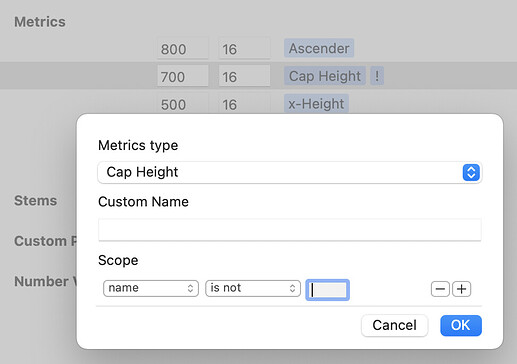Viewport: 517px width, 364px height.
Task: Click the Custom Name text field
Action: point(289,229)
